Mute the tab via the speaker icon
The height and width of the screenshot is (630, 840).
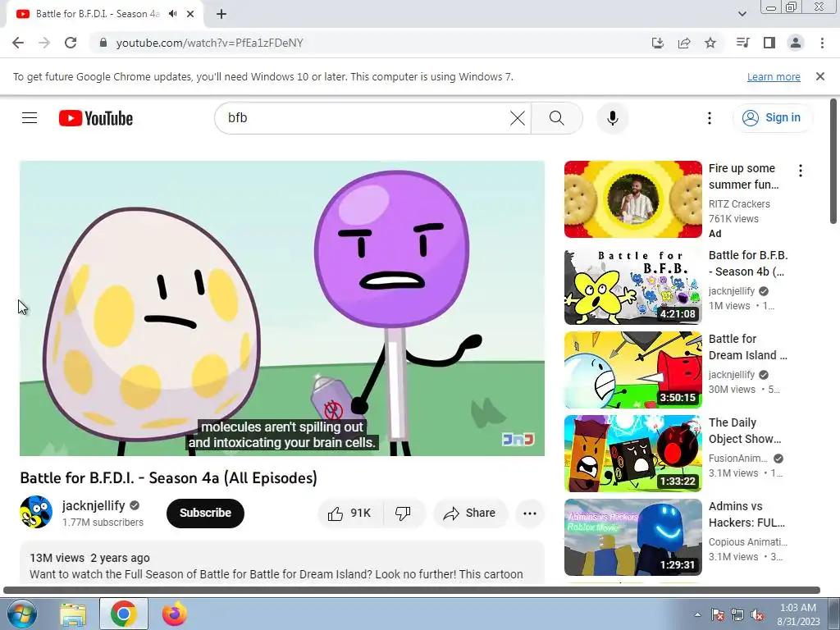click(x=172, y=14)
